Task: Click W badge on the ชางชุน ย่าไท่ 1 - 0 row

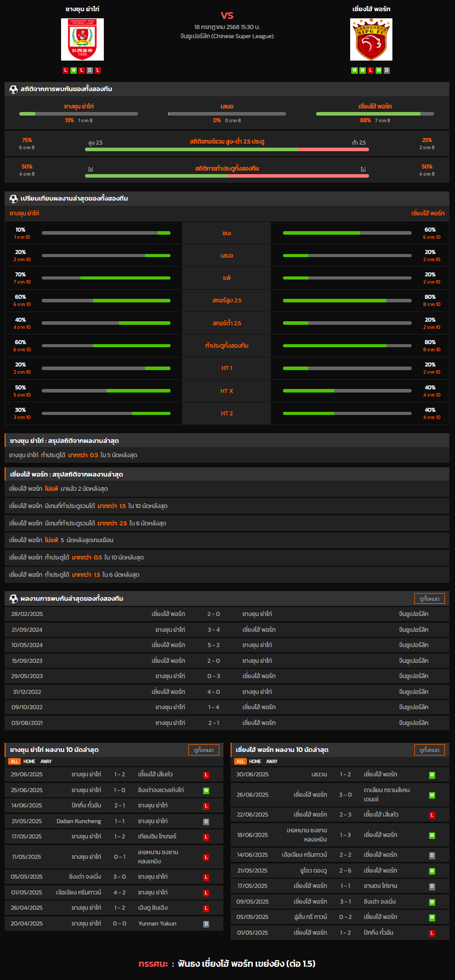Action: click(x=206, y=791)
